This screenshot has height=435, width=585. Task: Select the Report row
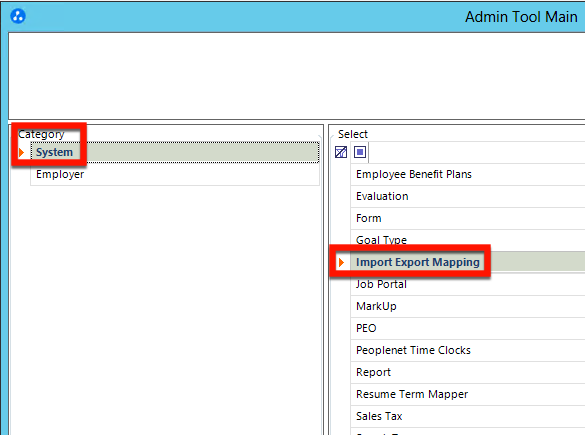click(468, 372)
